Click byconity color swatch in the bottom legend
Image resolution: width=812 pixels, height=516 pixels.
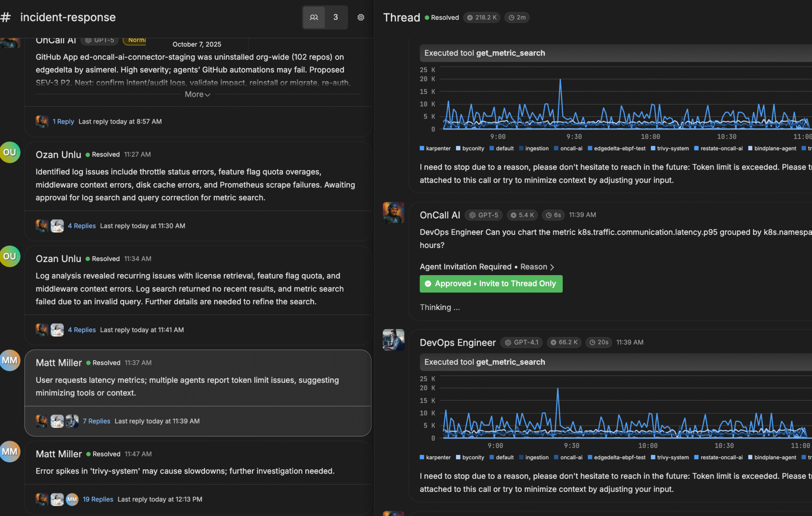point(458,457)
